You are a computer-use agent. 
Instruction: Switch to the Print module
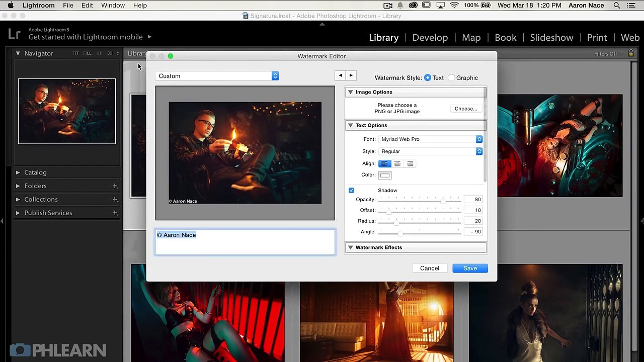pos(597,38)
